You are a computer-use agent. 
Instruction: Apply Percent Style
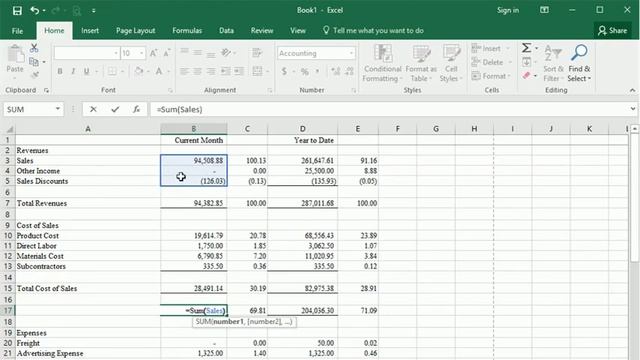[x=304, y=72]
